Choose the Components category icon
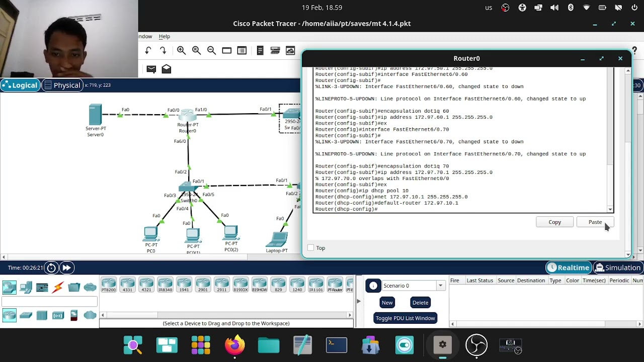The width and height of the screenshot is (644, 362). click(x=42, y=287)
